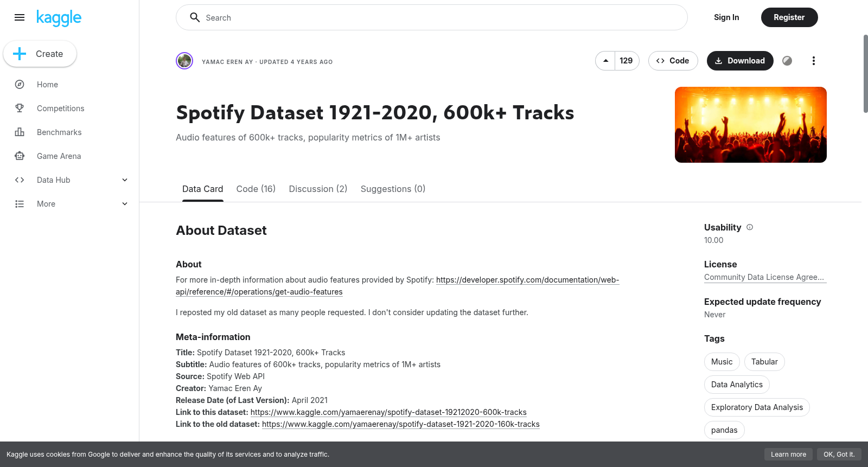Open the three-dot more options menu
The image size is (868, 467).
[x=813, y=61]
